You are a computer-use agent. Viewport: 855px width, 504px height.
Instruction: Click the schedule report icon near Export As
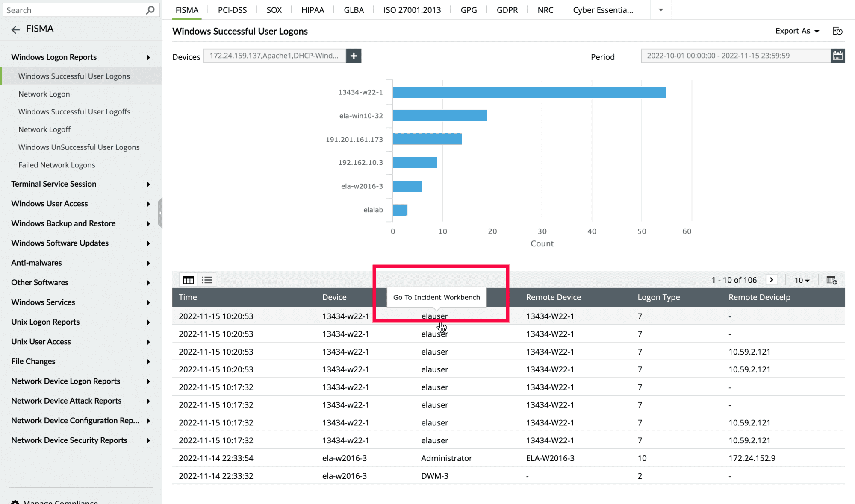click(x=837, y=31)
